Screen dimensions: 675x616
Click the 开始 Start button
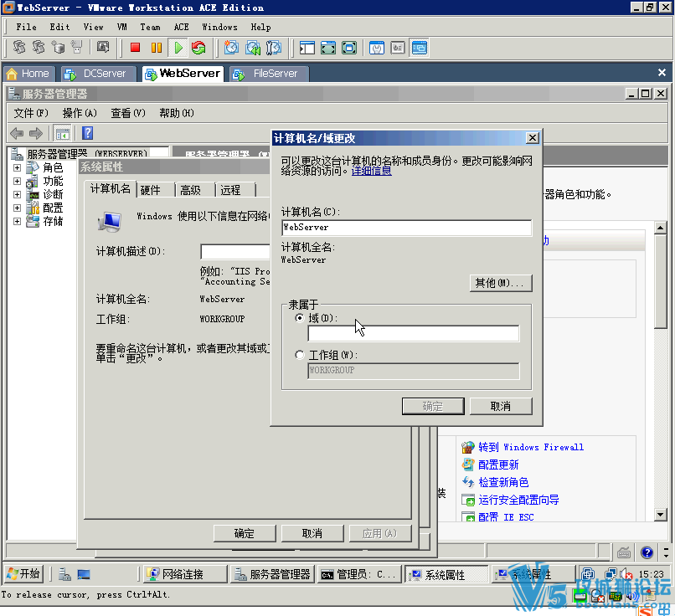(x=23, y=574)
